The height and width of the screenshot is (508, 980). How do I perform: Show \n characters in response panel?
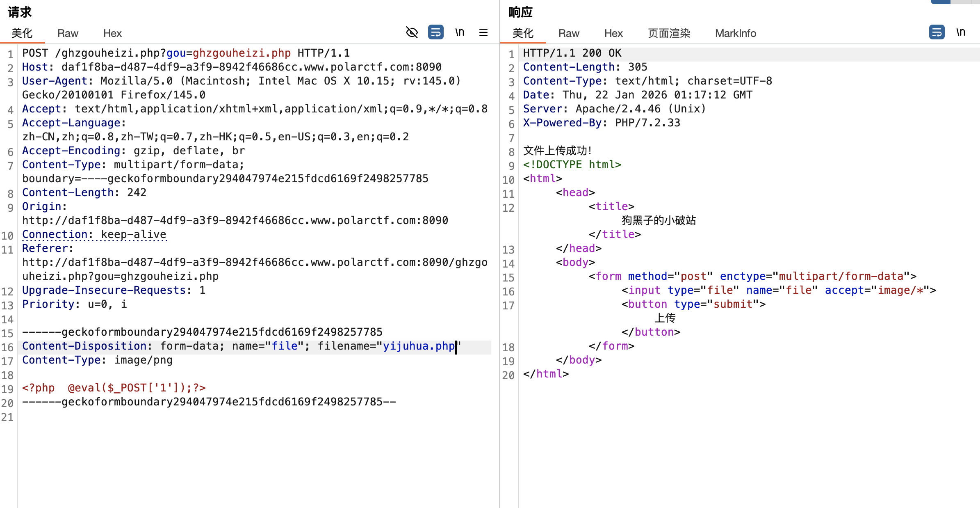pos(961,32)
